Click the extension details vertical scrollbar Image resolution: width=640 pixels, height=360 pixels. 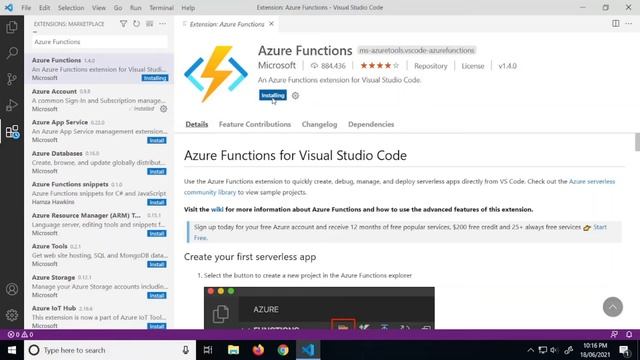point(637,142)
